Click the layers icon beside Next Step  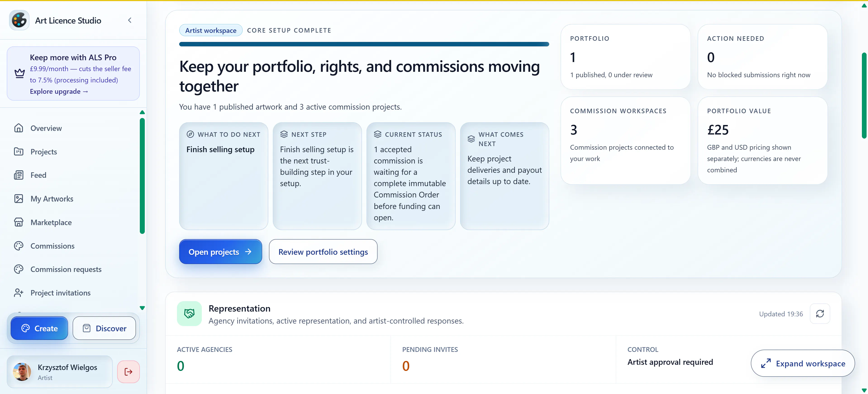[x=284, y=134]
